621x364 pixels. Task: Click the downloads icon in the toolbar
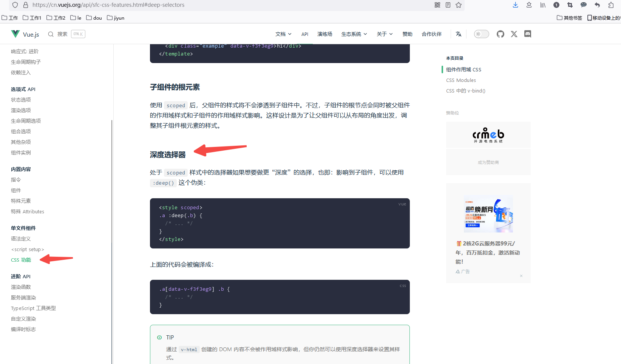pyautogui.click(x=515, y=5)
